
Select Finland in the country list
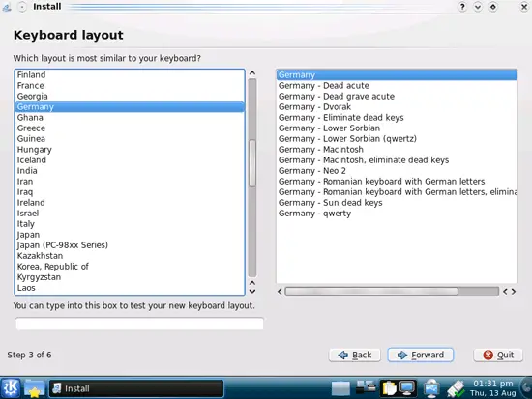pyautogui.click(x=130, y=75)
